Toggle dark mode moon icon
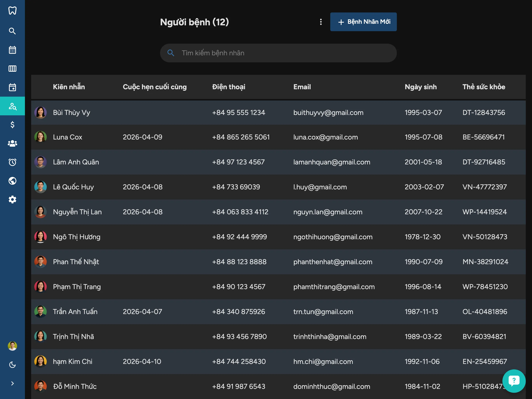 (12, 365)
